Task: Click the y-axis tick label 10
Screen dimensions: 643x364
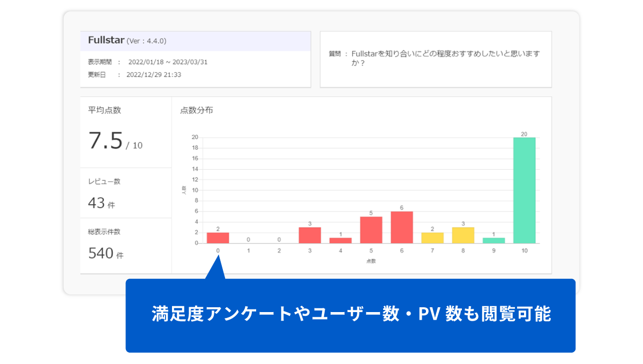Action: point(196,190)
